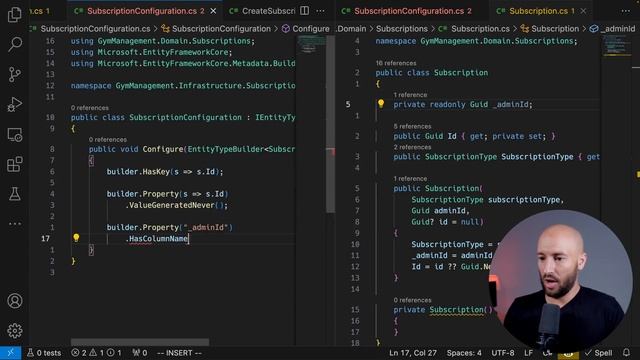Show additional activity bar views
This screenshot has width=640, height=360.
click(15, 224)
